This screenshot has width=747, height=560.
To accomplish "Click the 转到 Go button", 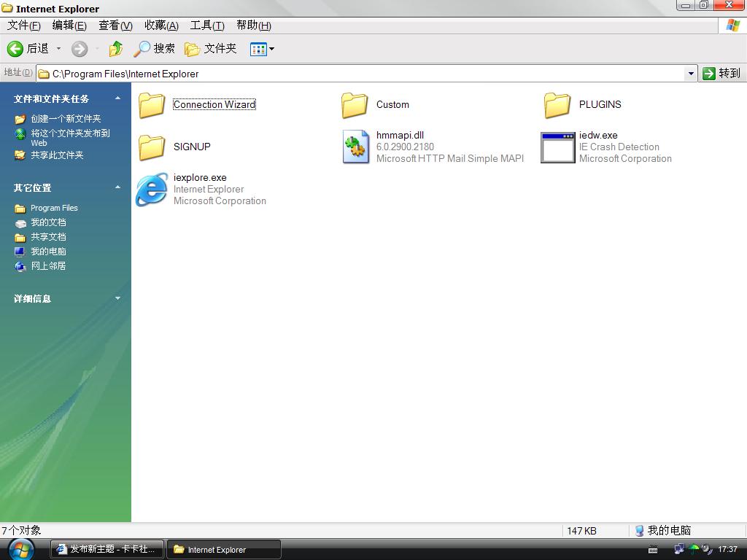I will [721, 74].
